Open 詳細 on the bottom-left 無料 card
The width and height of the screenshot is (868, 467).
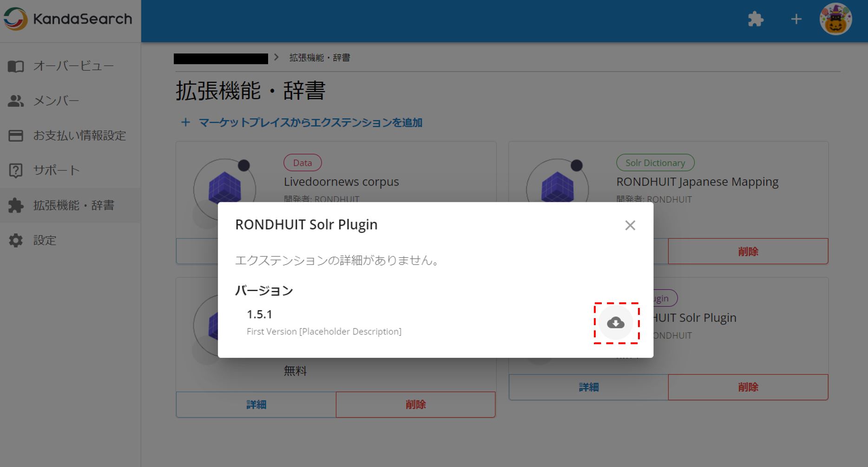[x=256, y=405]
